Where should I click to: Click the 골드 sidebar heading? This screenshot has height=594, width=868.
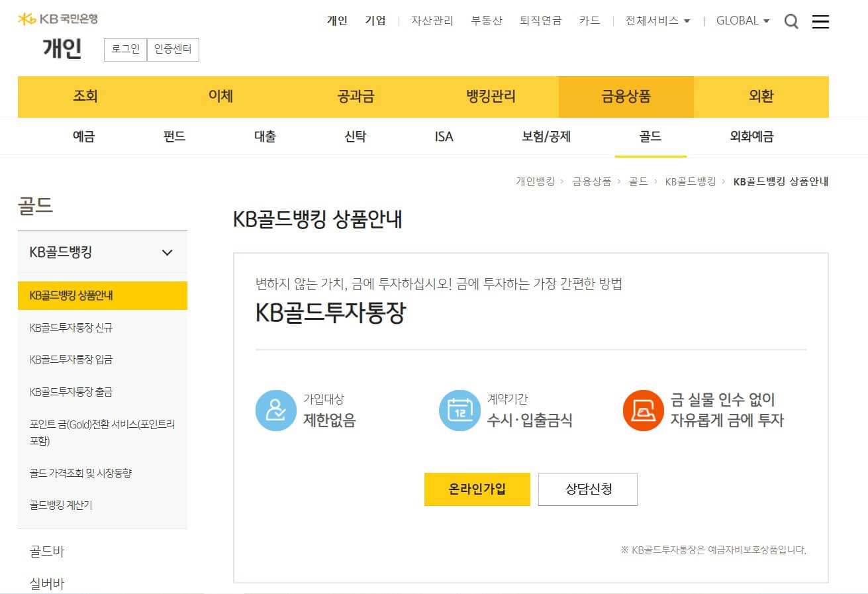point(35,205)
